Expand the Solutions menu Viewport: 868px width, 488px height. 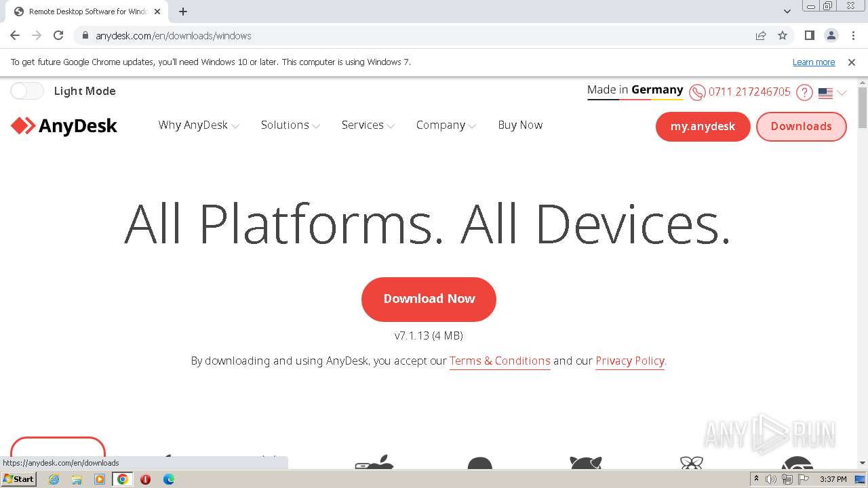point(290,125)
